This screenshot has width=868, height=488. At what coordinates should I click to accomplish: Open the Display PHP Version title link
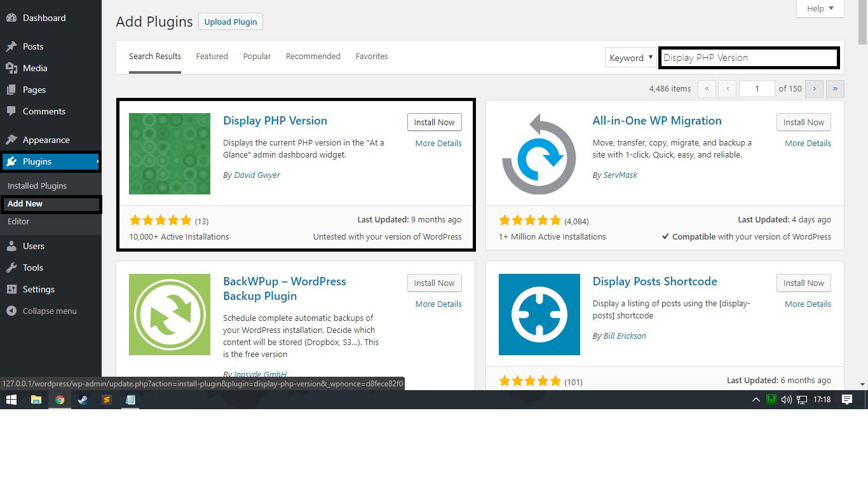[x=275, y=121]
